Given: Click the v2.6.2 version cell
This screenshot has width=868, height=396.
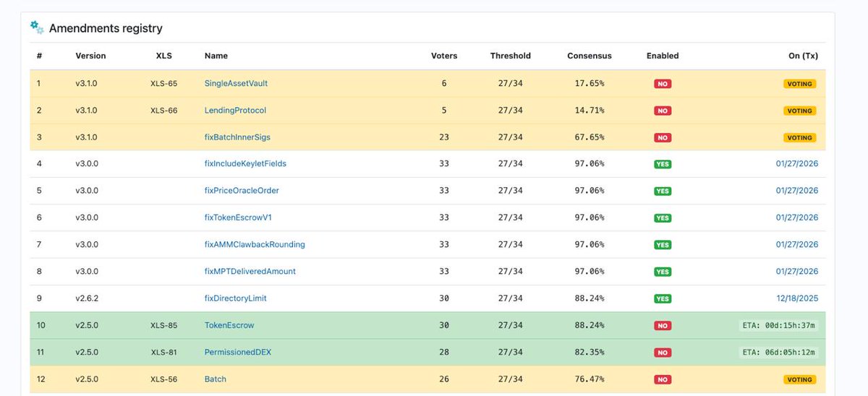Looking at the screenshot, I should (x=87, y=298).
